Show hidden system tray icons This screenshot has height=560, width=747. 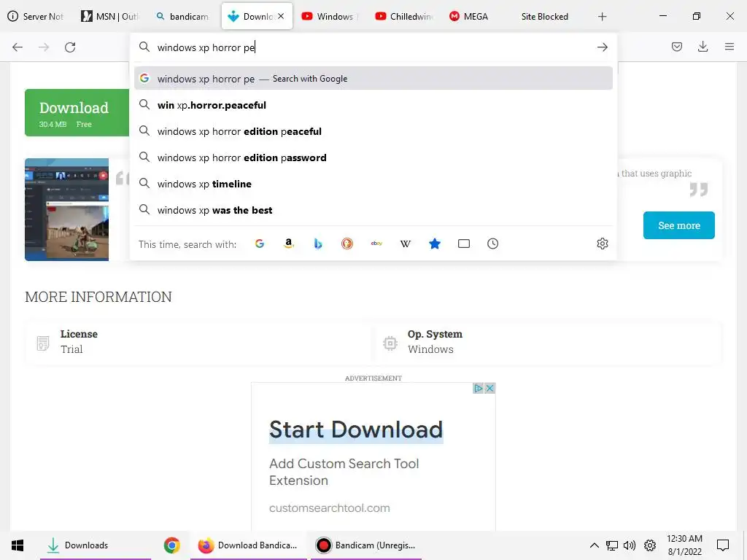[x=594, y=545]
